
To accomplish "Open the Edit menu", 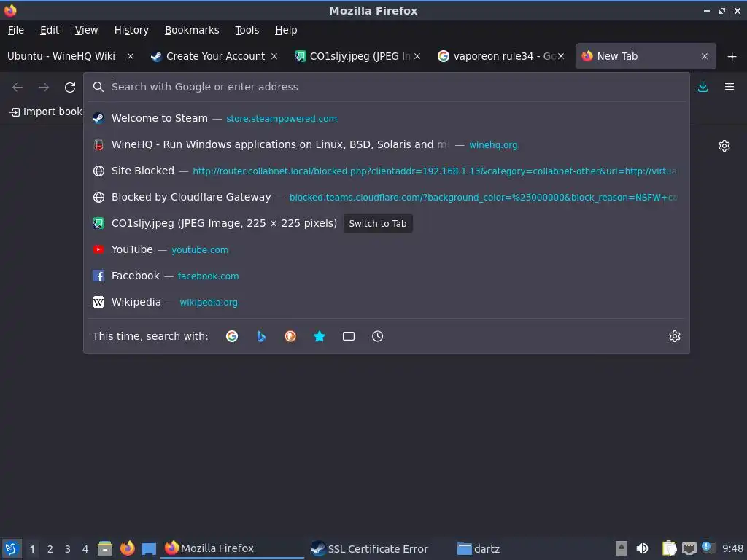I will [x=50, y=30].
